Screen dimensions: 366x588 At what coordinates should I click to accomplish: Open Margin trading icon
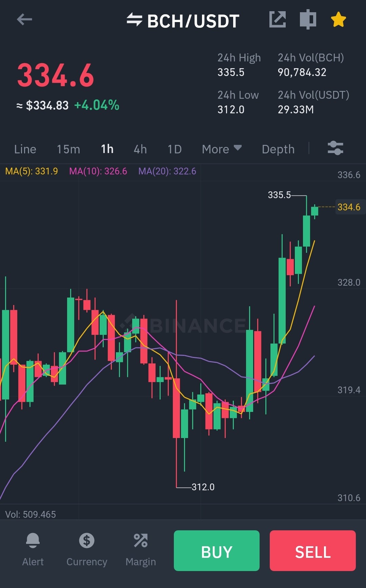(x=141, y=540)
